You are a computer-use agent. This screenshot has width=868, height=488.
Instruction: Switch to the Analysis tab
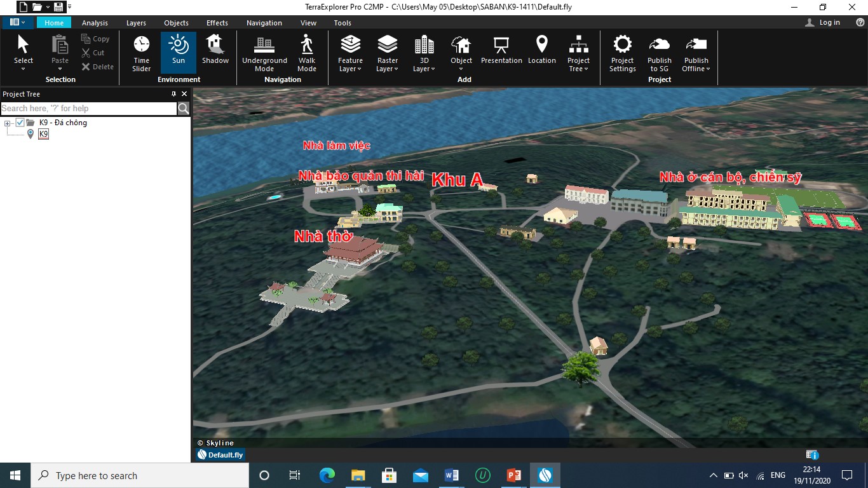[95, 23]
